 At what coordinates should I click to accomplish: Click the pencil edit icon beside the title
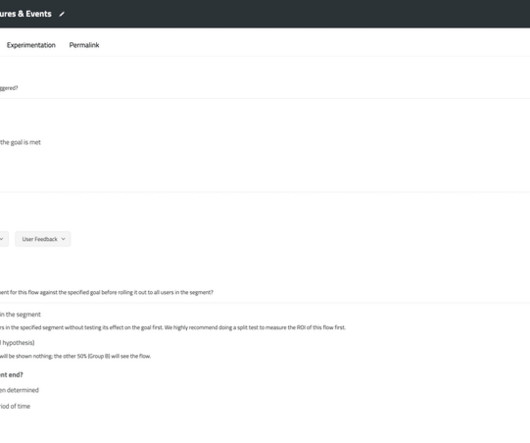(x=62, y=14)
